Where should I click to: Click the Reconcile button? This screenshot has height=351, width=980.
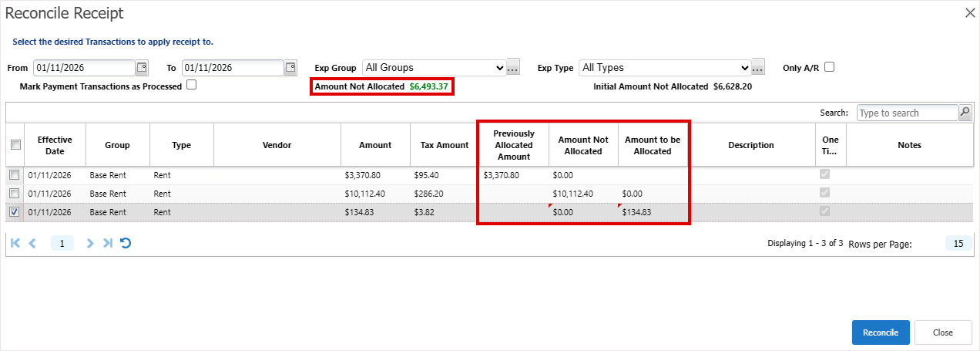880,332
